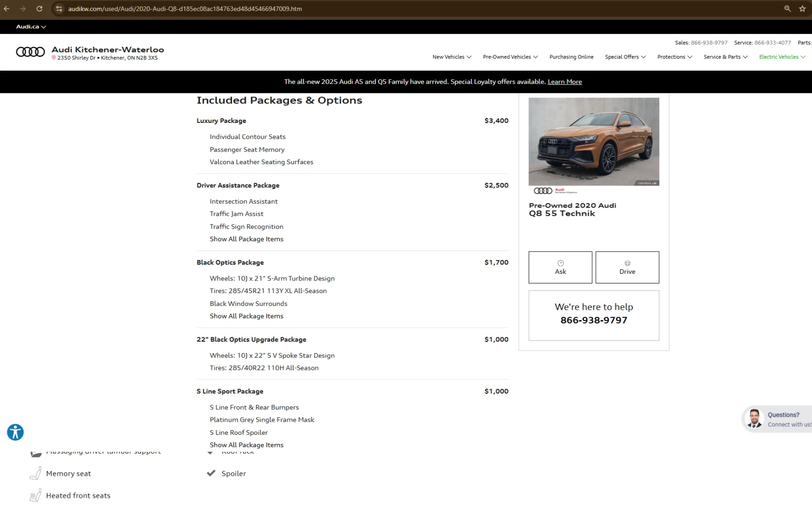
Task: Click the Memory seat feature icon
Action: [36, 473]
